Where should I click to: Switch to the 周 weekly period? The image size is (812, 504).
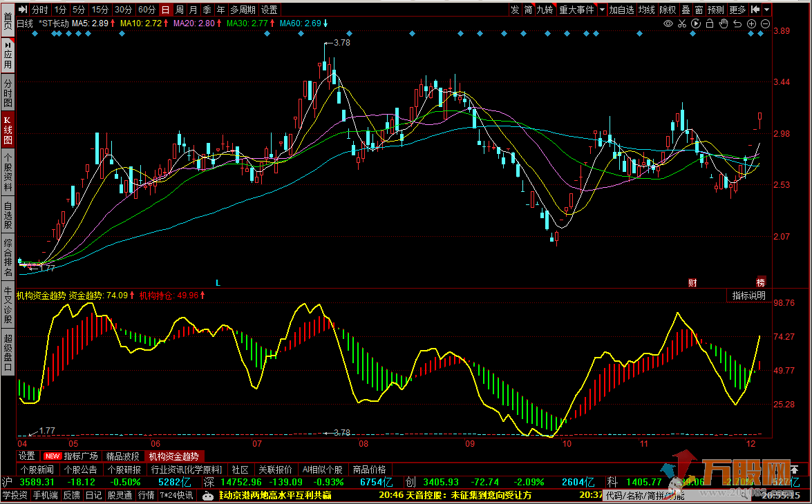(x=179, y=9)
